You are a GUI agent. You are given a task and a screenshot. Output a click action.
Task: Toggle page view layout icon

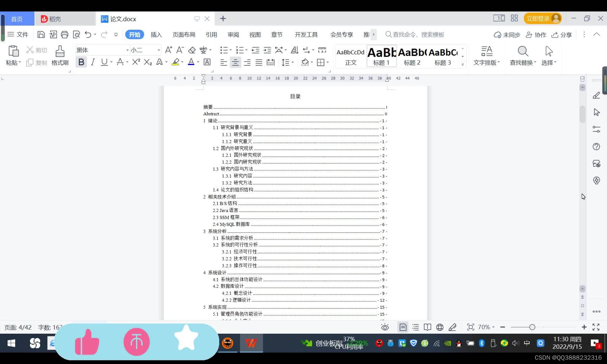[403, 327]
